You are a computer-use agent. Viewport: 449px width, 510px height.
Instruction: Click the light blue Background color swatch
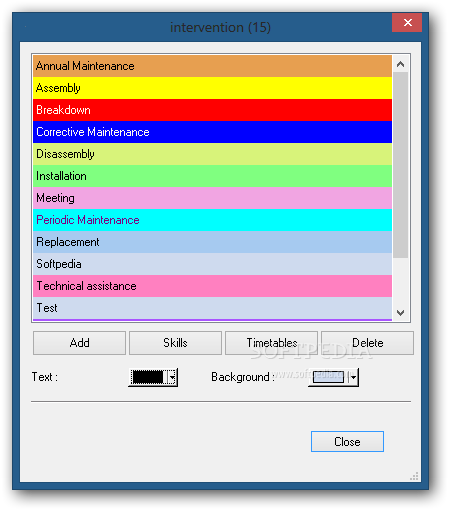328,377
